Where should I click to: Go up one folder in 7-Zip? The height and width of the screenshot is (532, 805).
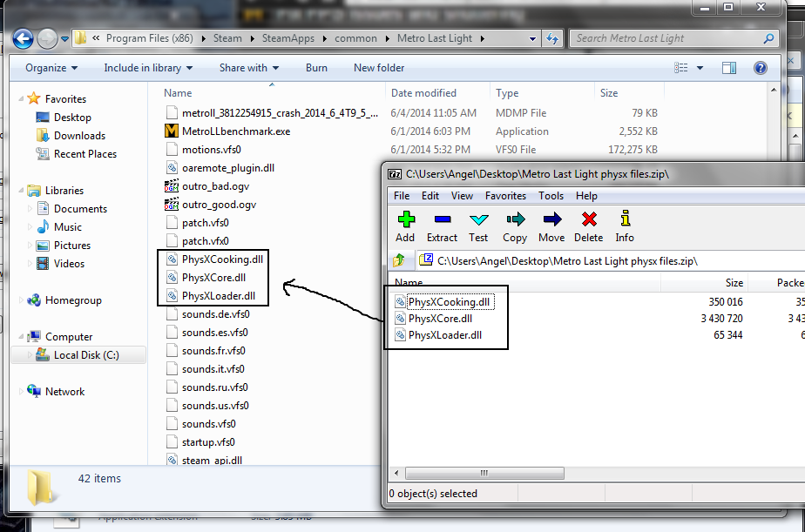[x=399, y=260]
